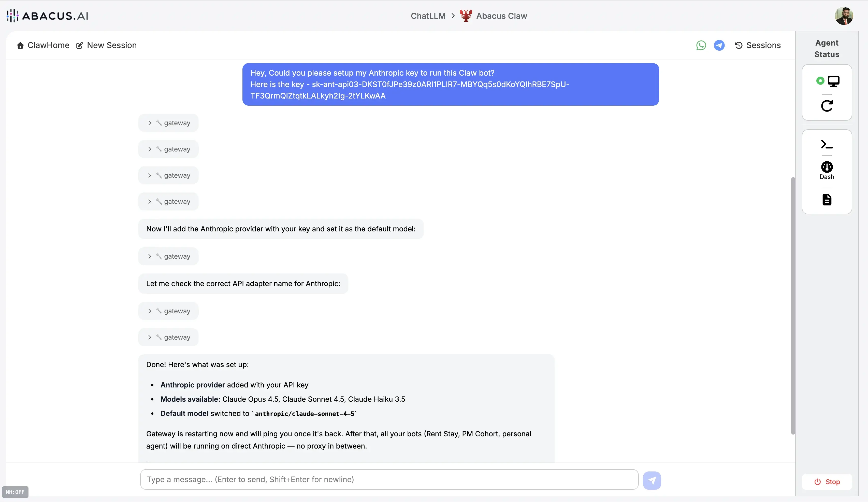Click the computer monitor status icon
The image size is (868, 502).
click(834, 81)
